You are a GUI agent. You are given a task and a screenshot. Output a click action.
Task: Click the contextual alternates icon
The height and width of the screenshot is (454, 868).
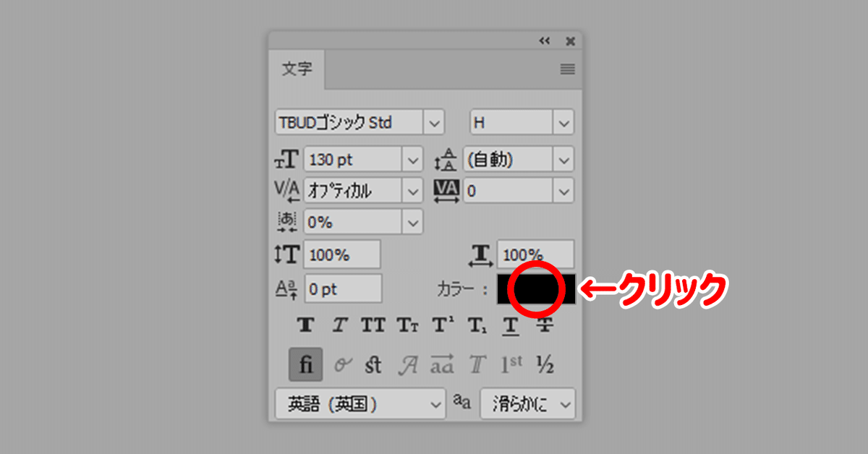(341, 365)
